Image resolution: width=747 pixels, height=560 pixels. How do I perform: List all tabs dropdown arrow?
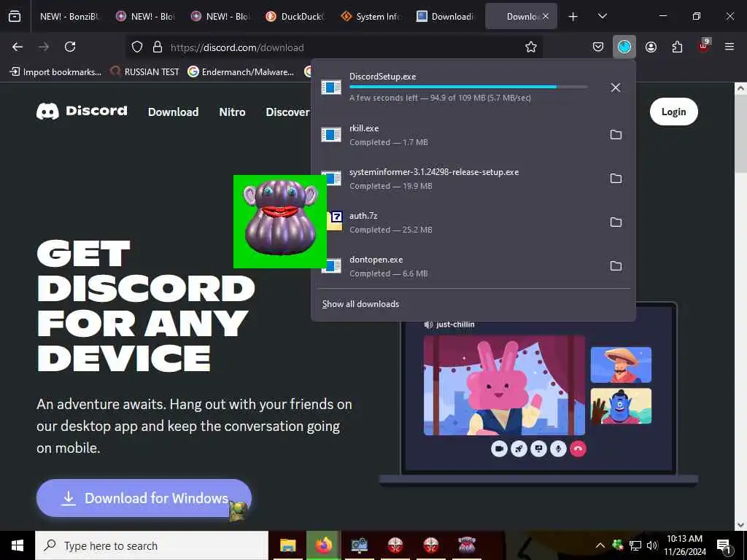point(602,16)
